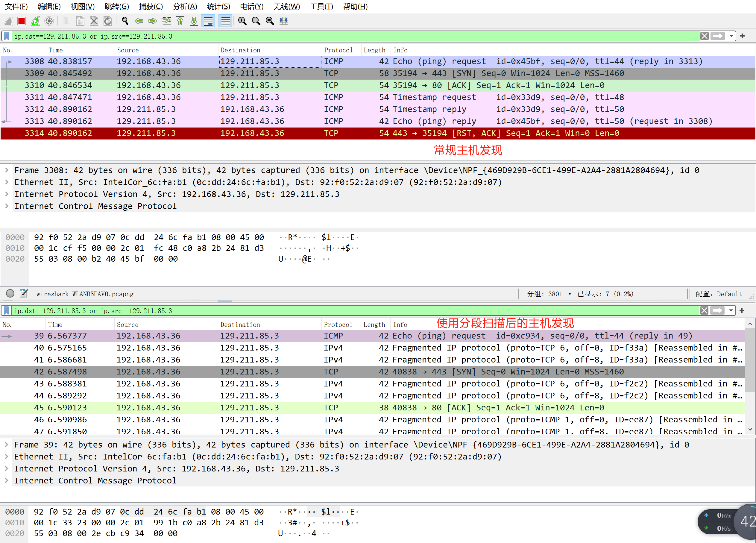Expand Frame 3308 details row

click(7, 170)
